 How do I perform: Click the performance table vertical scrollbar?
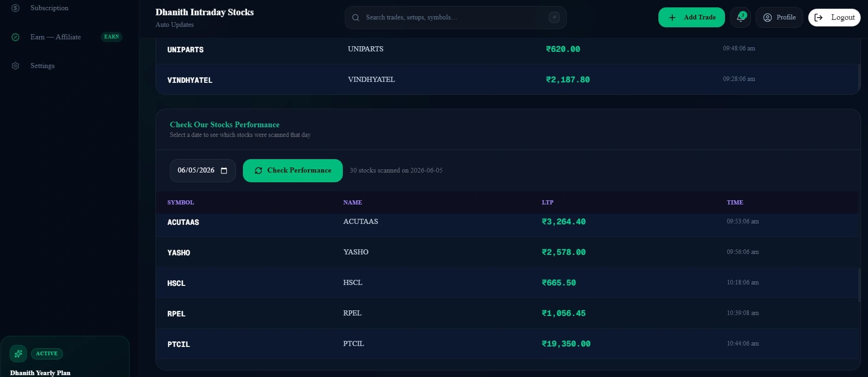[x=860, y=285]
